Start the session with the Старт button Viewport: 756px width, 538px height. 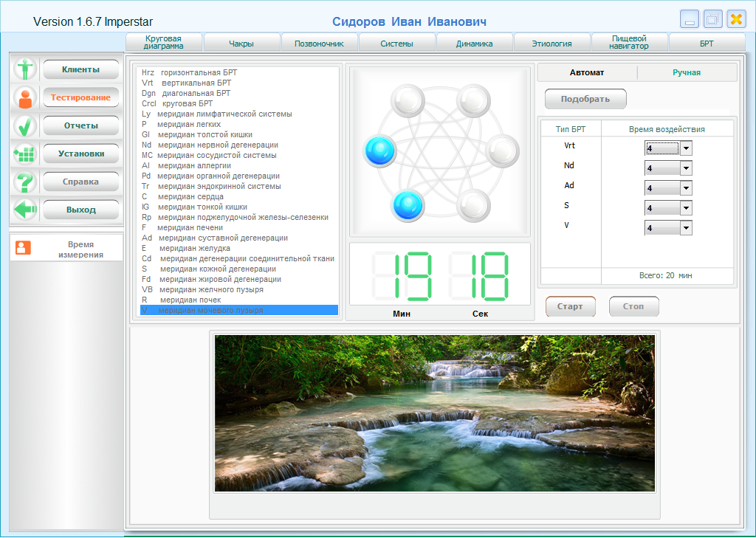point(571,306)
